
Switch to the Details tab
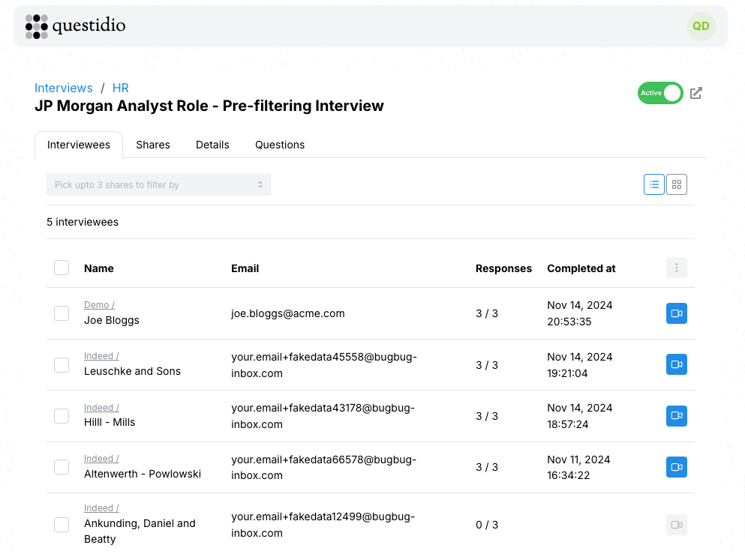tap(212, 145)
